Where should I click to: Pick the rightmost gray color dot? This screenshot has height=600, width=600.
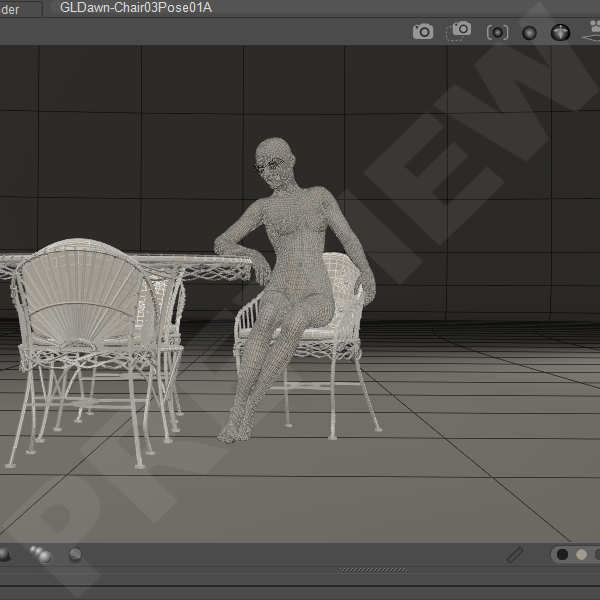click(596, 554)
